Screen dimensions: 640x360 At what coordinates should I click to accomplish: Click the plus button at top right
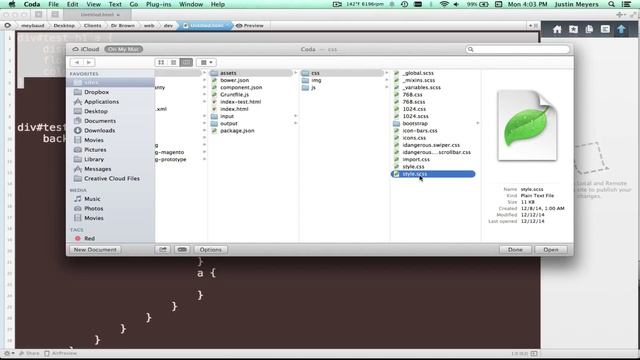(x=620, y=15)
